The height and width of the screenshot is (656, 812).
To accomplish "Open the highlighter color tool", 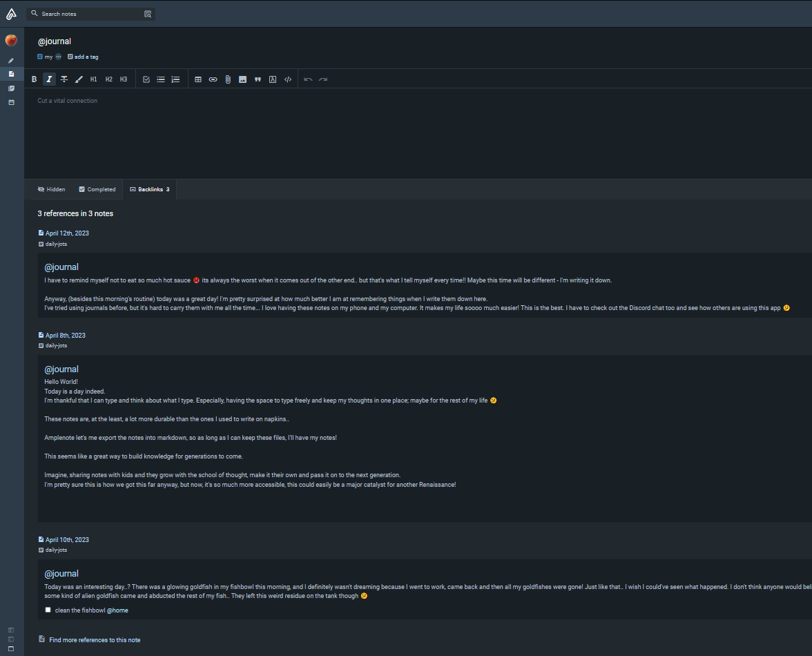I will [79, 79].
